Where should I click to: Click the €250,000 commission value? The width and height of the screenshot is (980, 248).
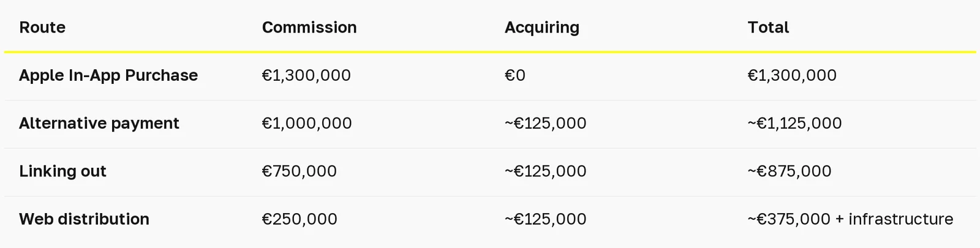(x=300, y=219)
